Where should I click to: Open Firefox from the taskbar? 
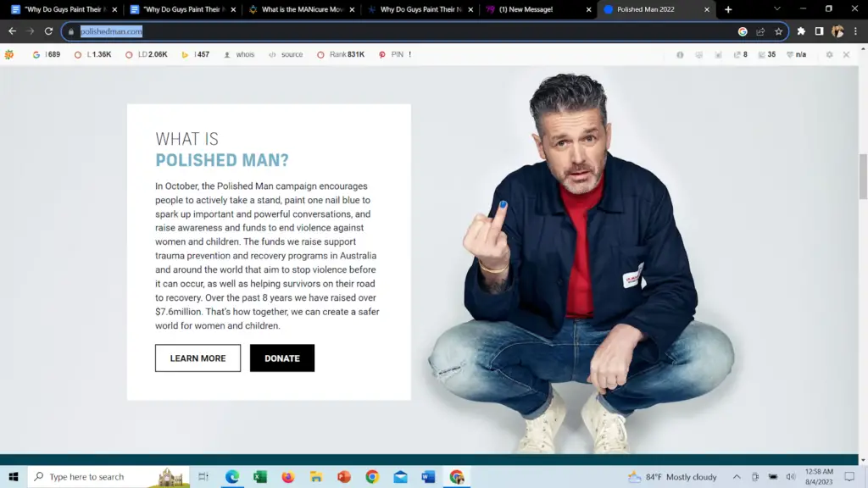(x=288, y=476)
